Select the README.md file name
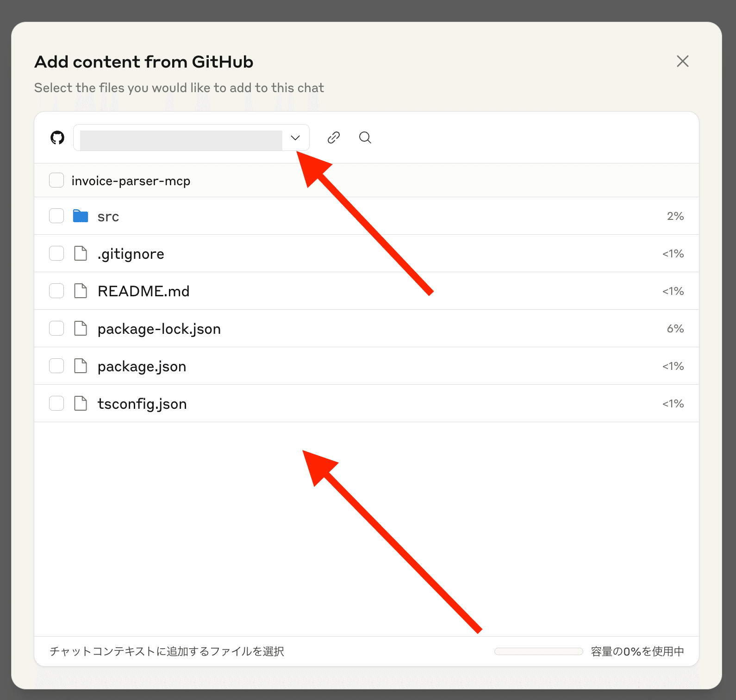736x700 pixels. coord(143,291)
